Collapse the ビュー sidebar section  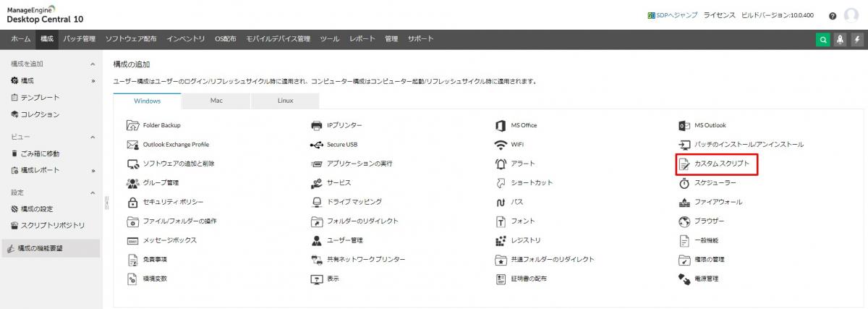click(x=93, y=137)
